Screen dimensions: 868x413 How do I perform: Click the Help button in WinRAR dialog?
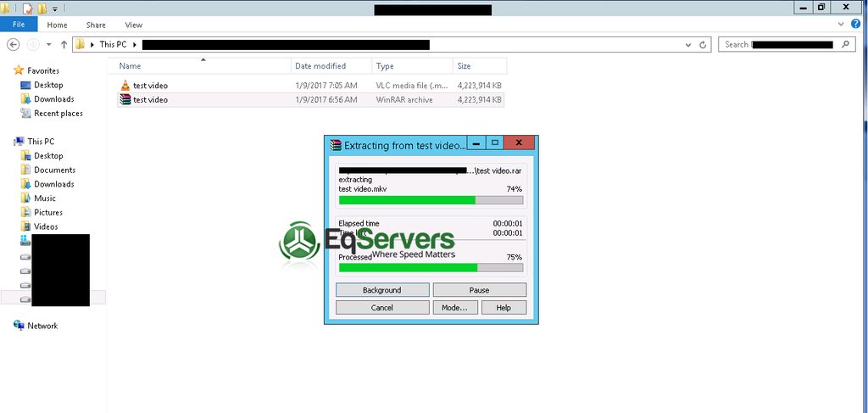coord(504,308)
